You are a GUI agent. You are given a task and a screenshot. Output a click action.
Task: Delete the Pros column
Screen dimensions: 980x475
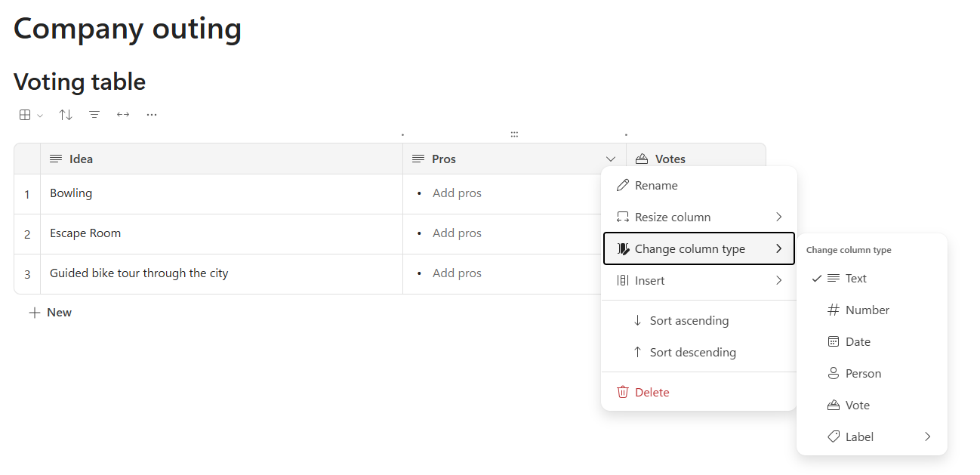pos(652,393)
